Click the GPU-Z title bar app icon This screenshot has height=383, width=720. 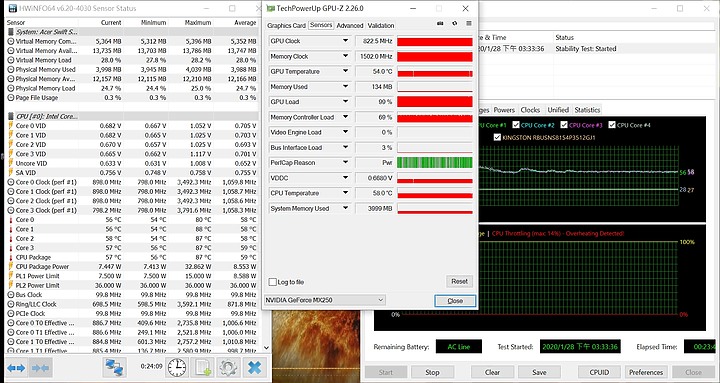click(270, 8)
